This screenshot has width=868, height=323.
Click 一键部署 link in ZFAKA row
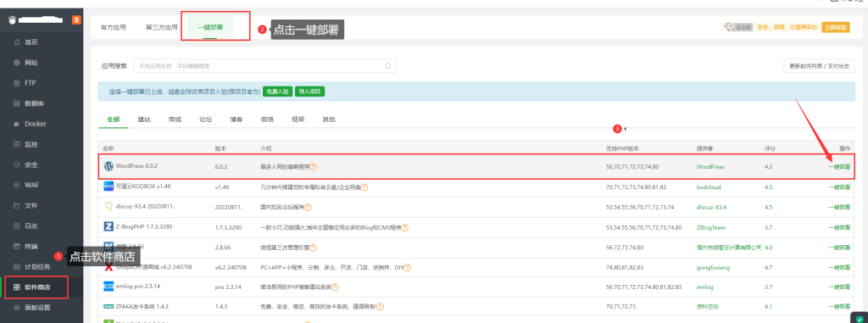(839, 306)
